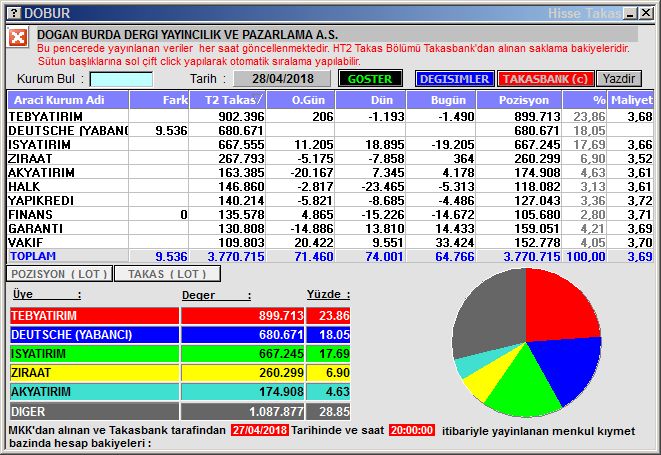The image size is (661, 455).
Task: Select DEUTSCHE (YABANCI) row in table
Action: [68, 130]
